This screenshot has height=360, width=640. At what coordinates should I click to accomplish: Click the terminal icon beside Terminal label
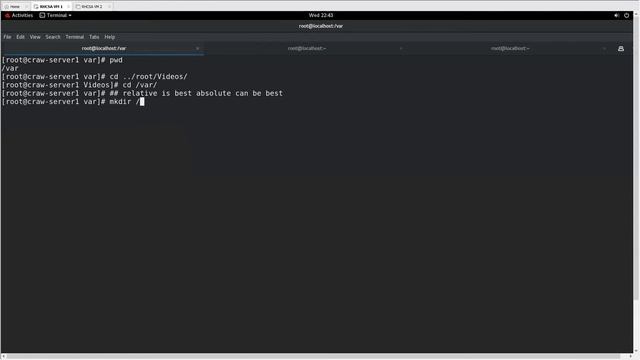42,15
